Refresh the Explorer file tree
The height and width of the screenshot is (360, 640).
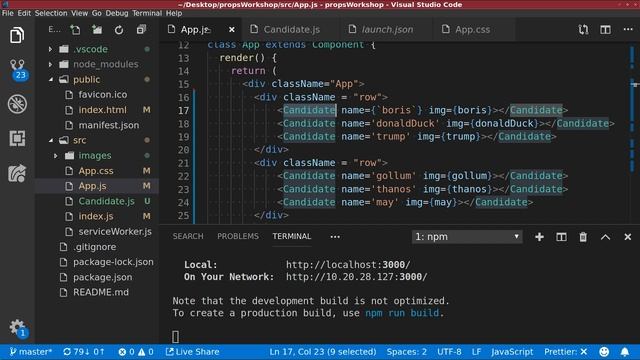click(x=119, y=30)
